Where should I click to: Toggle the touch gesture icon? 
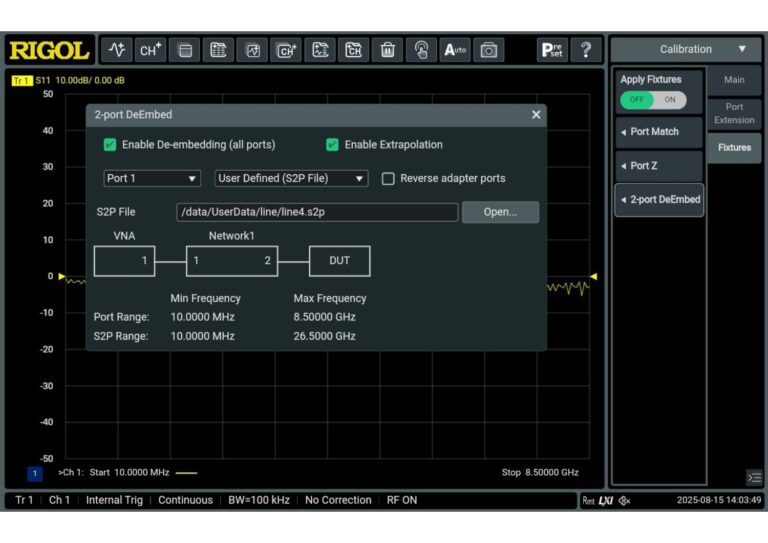421,50
